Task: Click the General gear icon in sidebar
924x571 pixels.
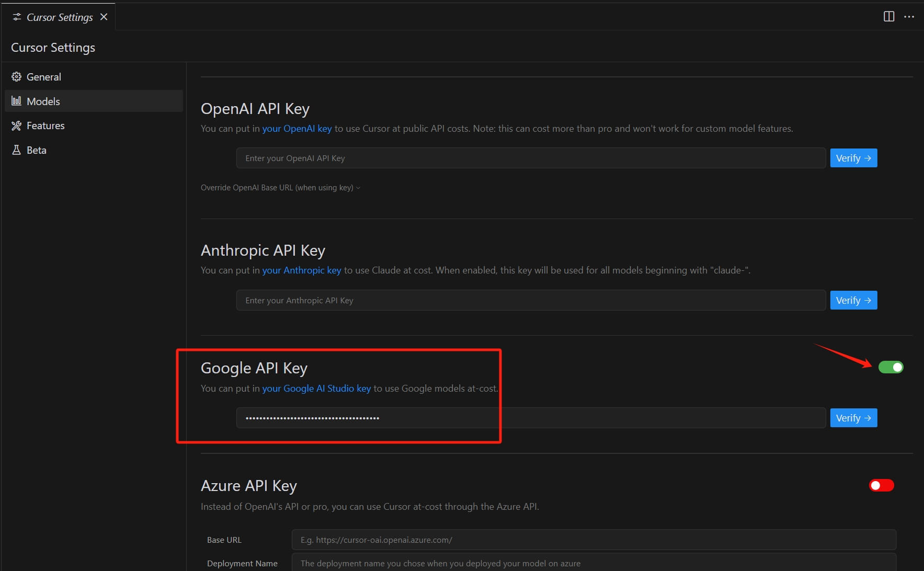Action: click(x=16, y=77)
